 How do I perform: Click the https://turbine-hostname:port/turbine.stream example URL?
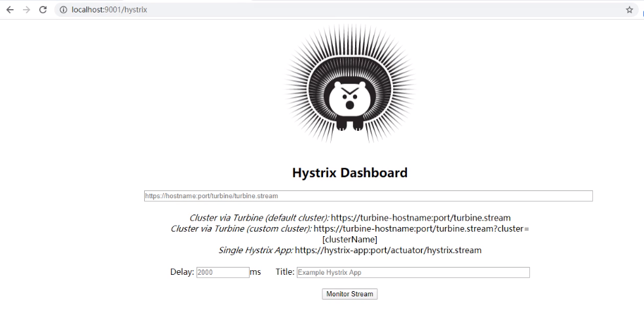(x=421, y=218)
